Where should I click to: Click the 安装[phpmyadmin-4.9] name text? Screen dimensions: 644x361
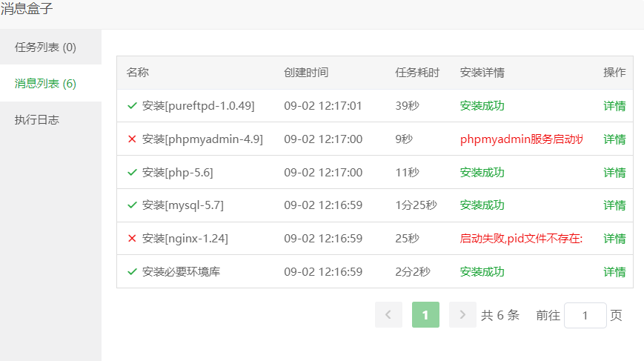pyautogui.click(x=202, y=139)
